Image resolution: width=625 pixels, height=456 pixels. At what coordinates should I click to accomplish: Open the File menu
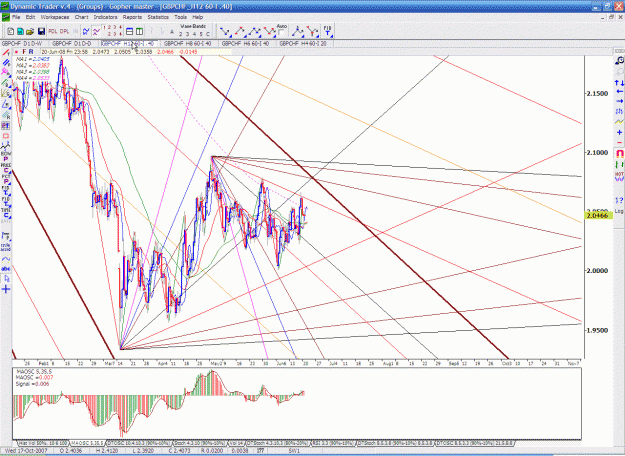point(16,17)
